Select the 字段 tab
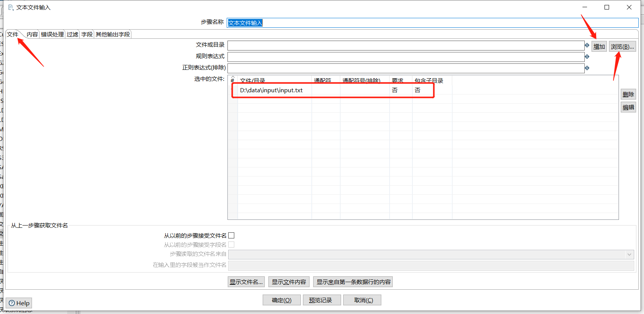644x314 pixels. click(87, 34)
